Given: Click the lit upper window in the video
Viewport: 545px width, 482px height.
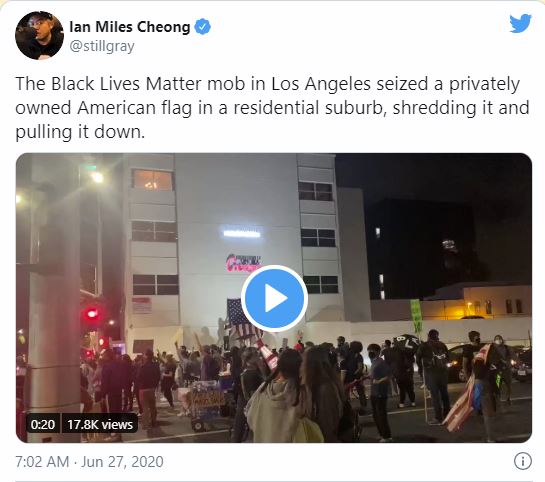Looking at the screenshot, I should click(152, 180).
